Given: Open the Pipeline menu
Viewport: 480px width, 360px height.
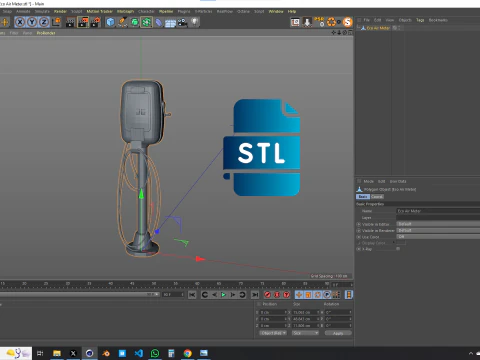Looking at the screenshot, I should pos(166,11).
